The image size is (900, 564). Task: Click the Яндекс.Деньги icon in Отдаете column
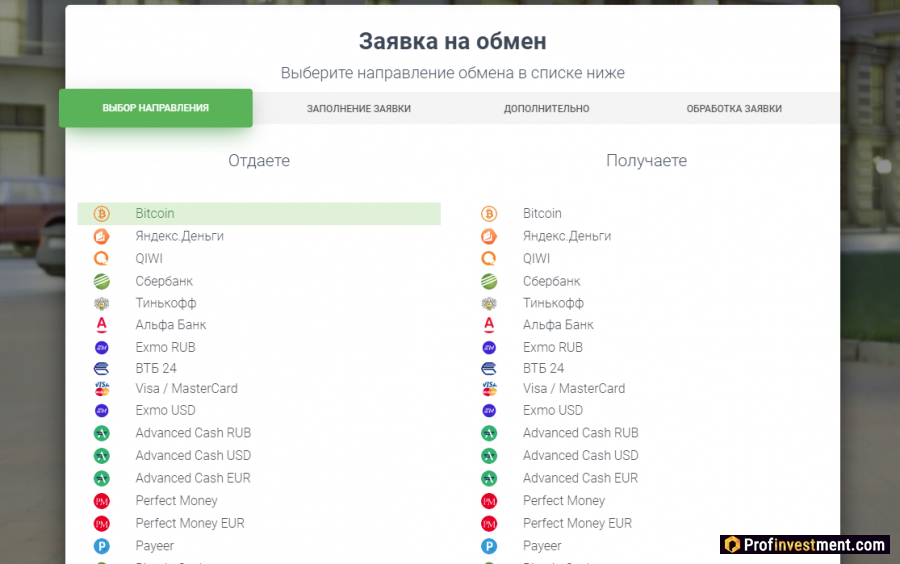tap(102, 236)
